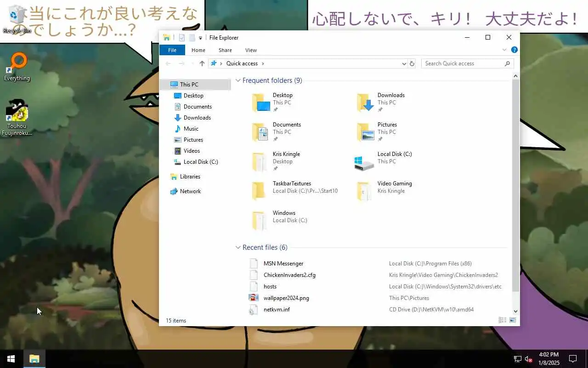Screen dimensions: 588x368
Task: Open the address bar history dropdown
Action: point(404,63)
